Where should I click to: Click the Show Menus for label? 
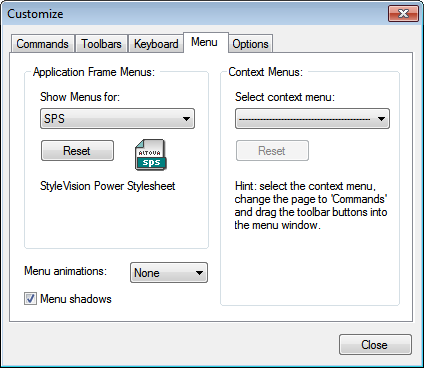click(x=80, y=97)
